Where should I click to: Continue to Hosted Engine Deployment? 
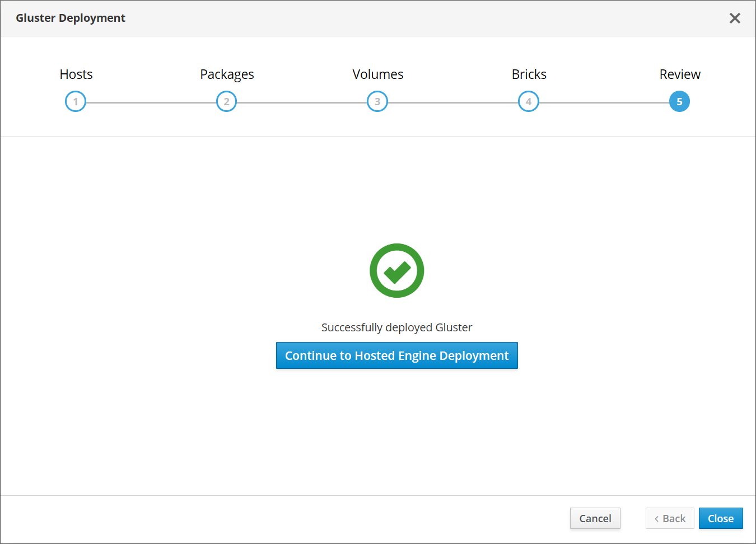click(396, 356)
